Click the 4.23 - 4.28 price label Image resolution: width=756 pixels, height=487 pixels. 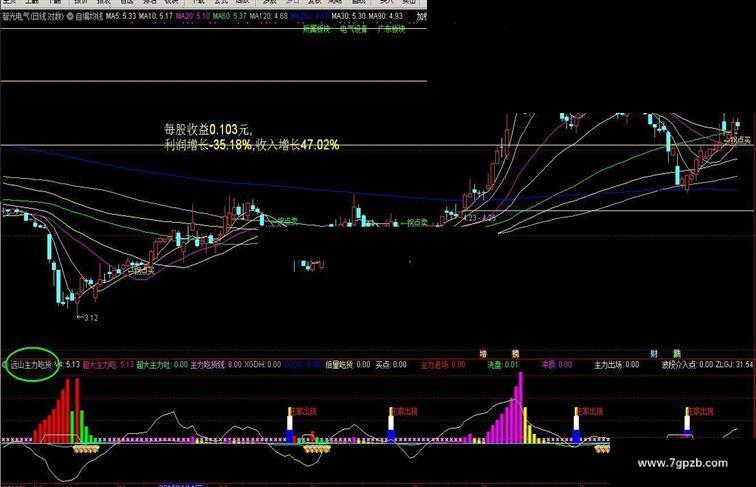tap(479, 217)
